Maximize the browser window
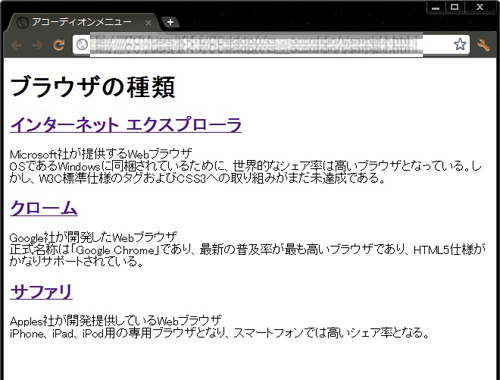The width and height of the screenshot is (500, 380). pyautogui.click(x=454, y=7)
